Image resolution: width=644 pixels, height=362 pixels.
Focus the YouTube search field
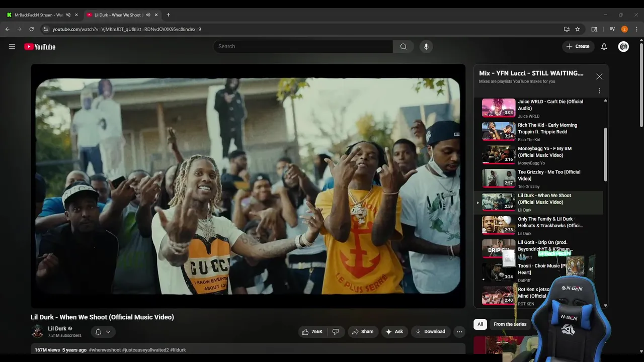303,47
